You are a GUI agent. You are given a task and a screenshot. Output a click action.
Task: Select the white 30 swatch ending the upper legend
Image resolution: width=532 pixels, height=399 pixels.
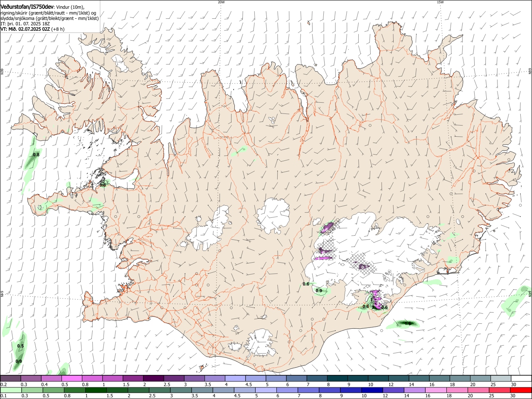[520, 378]
